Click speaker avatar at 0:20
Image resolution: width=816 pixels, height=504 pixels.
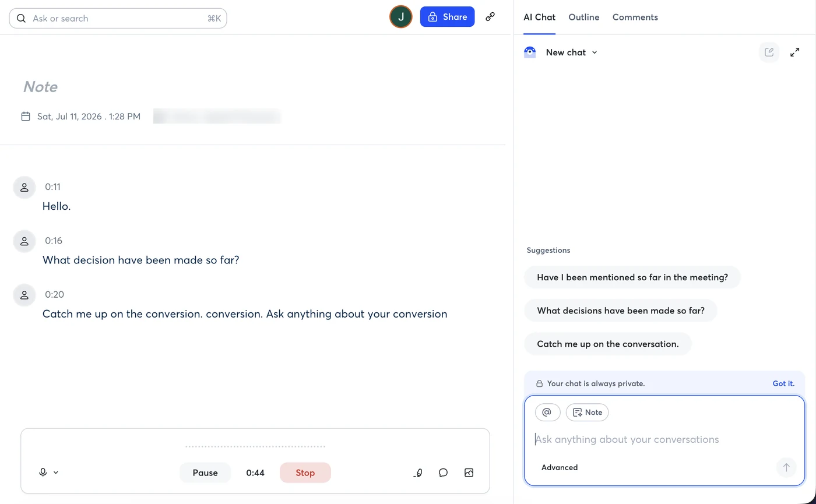tap(24, 295)
